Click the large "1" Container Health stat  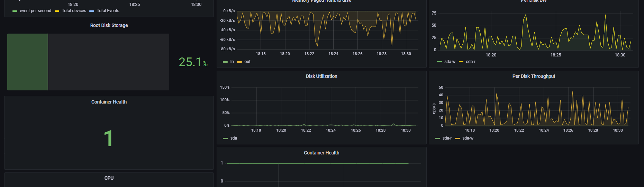click(x=108, y=139)
